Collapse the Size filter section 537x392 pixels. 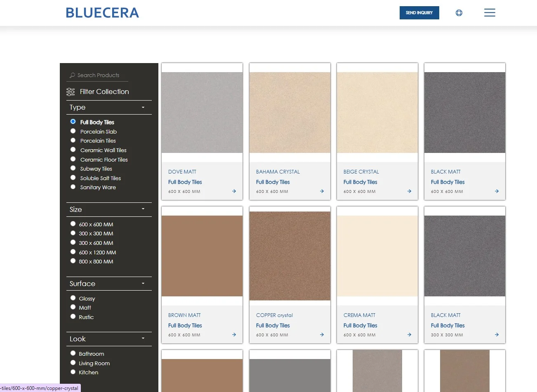pyautogui.click(x=143, y=209)
